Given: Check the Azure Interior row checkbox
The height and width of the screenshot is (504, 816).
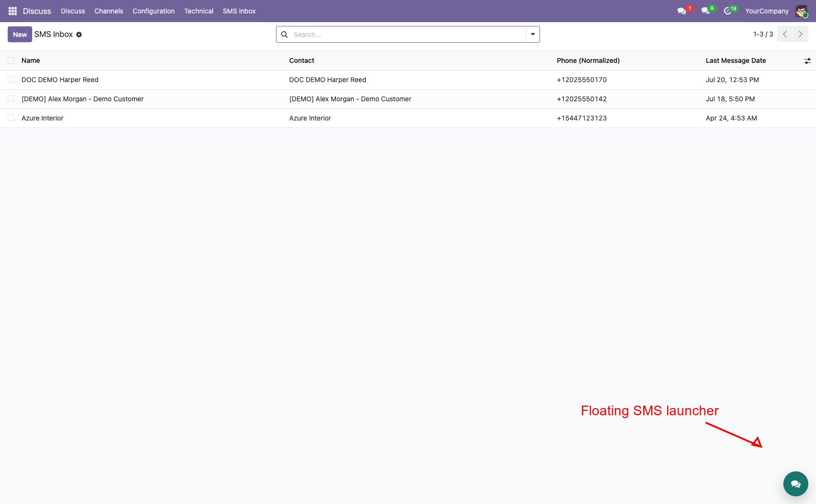Looking at the screenshot, I should (11, 118).
